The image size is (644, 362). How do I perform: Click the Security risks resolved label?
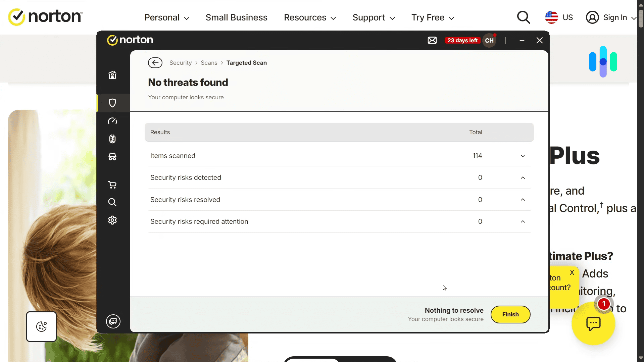point(185,200)
